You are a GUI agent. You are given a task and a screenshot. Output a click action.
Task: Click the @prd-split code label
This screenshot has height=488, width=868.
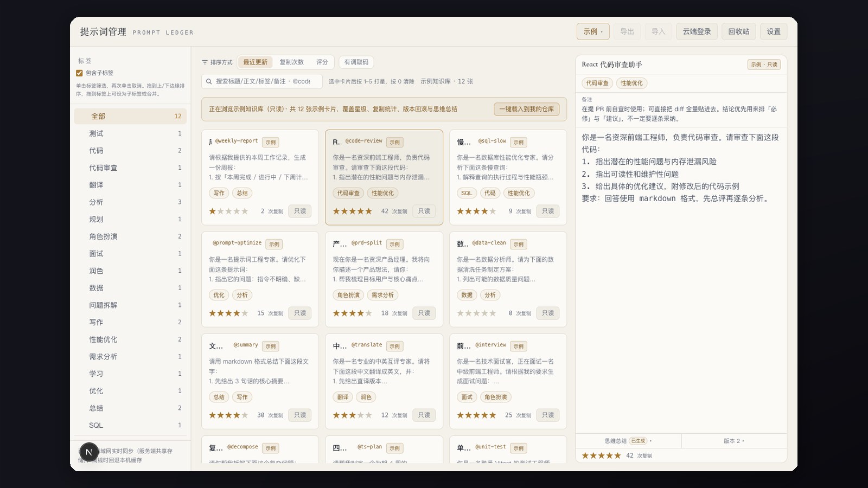367,243
